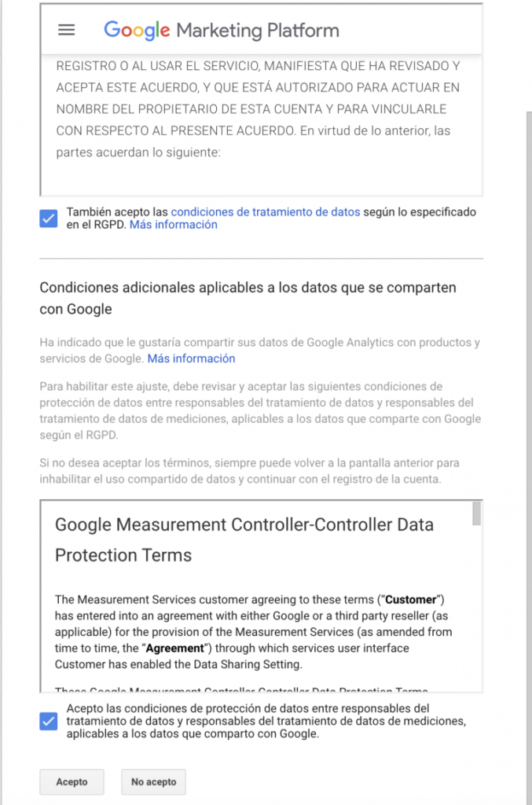Click the "Para habilitar este ajuste" paragraph
Viewport: 532px width, 805px height.
click(259, 411)
